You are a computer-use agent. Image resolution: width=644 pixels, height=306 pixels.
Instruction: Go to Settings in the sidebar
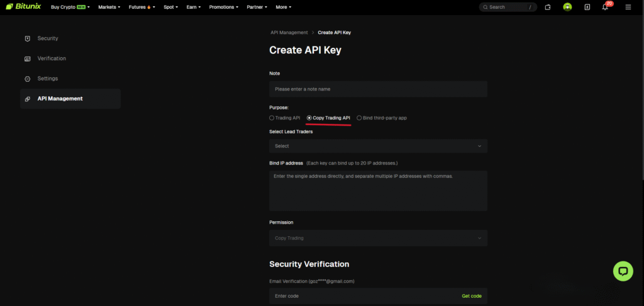[47, 79]
